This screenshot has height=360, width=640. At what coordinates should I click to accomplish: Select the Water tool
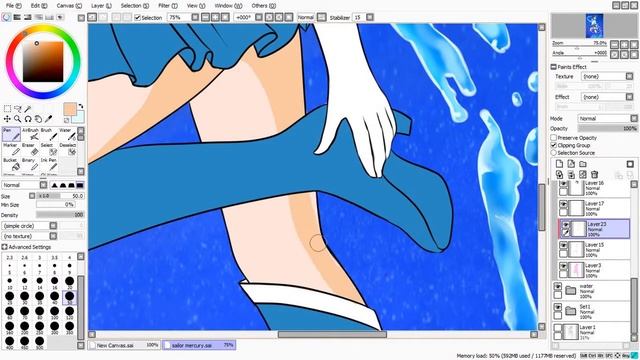67,134
